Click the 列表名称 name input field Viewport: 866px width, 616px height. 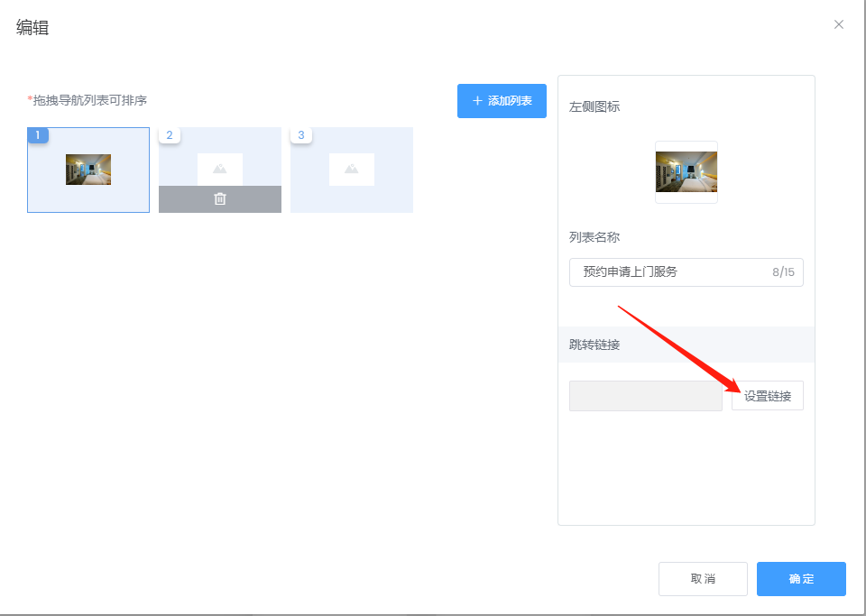(x=668, y=271)
